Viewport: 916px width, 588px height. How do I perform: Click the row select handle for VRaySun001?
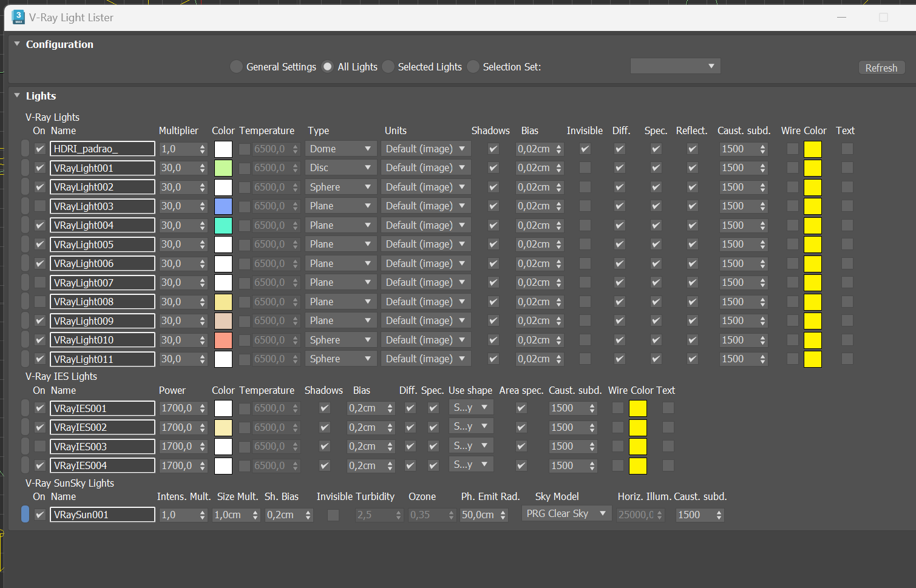[x=25, y=515]
